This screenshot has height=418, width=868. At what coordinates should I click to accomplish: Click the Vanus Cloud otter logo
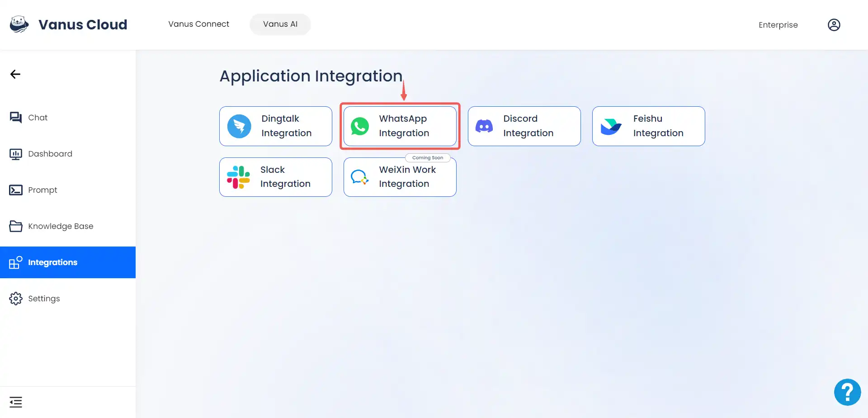pos(19,24)
